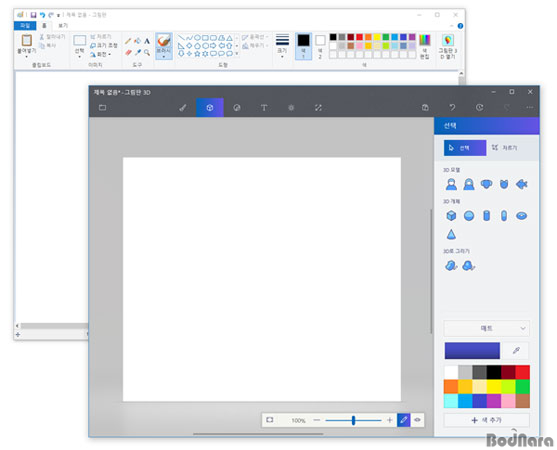
Task: Click the fit-to-screen icon in zoom bar
Action: [x=270, y=420]
